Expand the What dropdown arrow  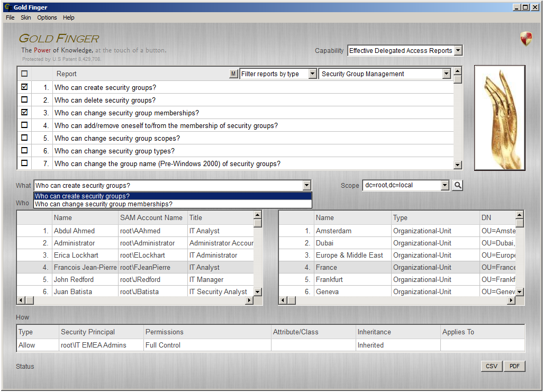click(x=306, y=185)
